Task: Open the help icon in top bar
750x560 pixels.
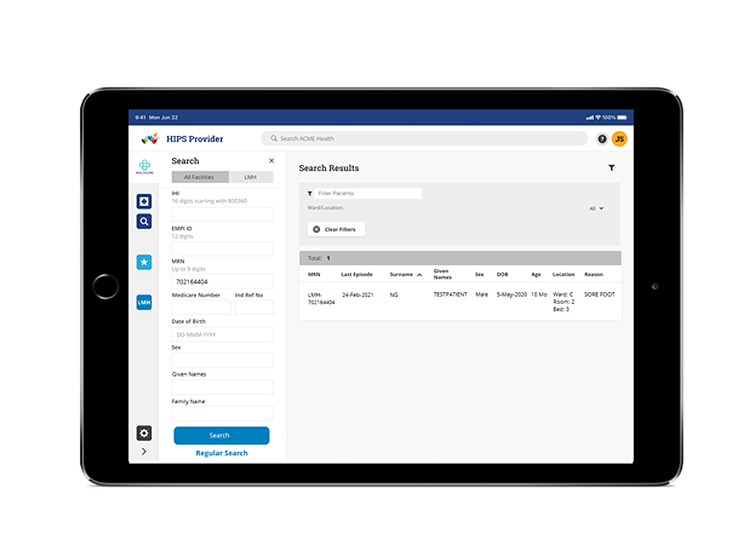Action: (601, 139)
